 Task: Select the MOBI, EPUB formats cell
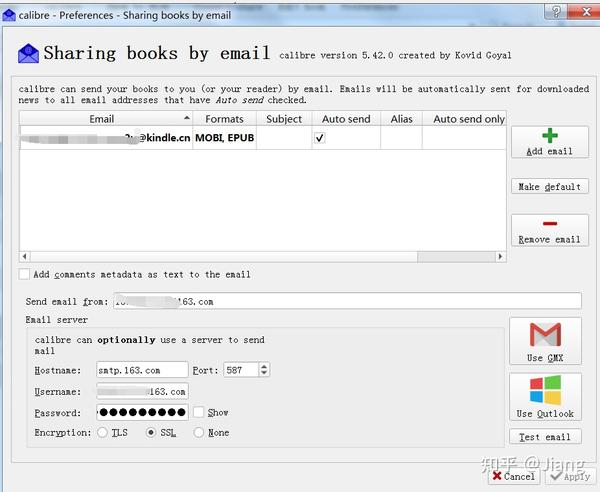pos(225,138)
